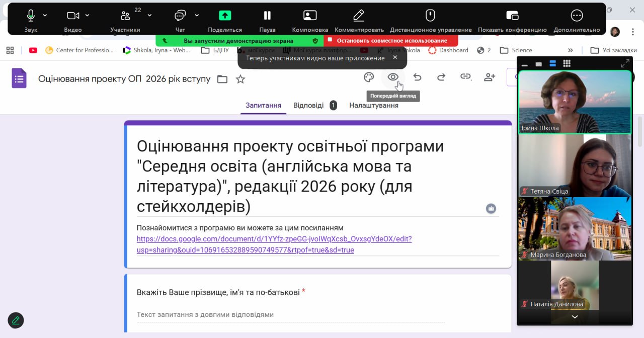Open the chat options arrow beside Чат
The height and width of the screenshot is (338, 644).
(x=197, y=15)
